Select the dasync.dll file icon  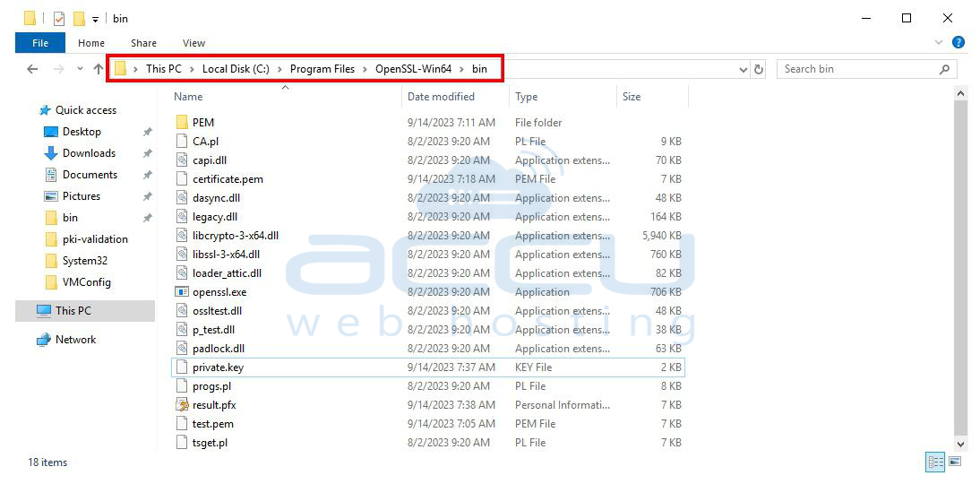[x=182, y=197]
